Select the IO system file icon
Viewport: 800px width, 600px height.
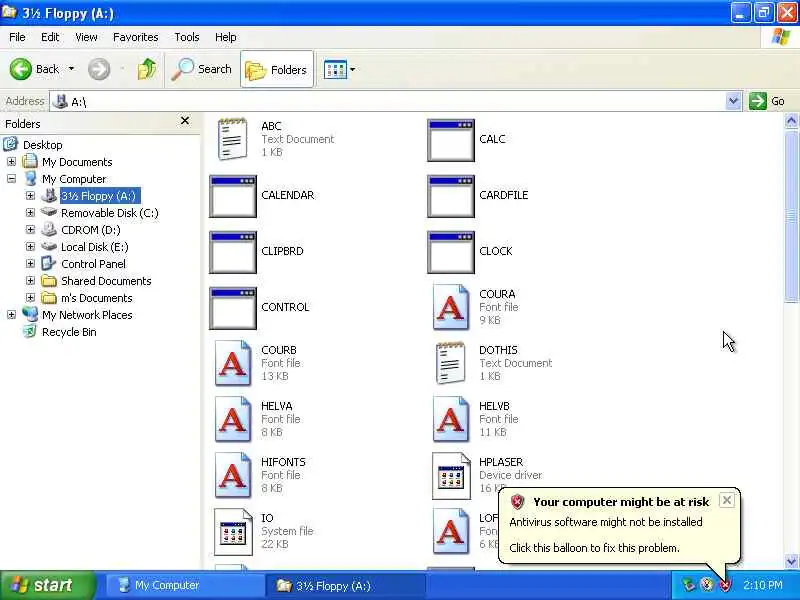tap(233, 532)
